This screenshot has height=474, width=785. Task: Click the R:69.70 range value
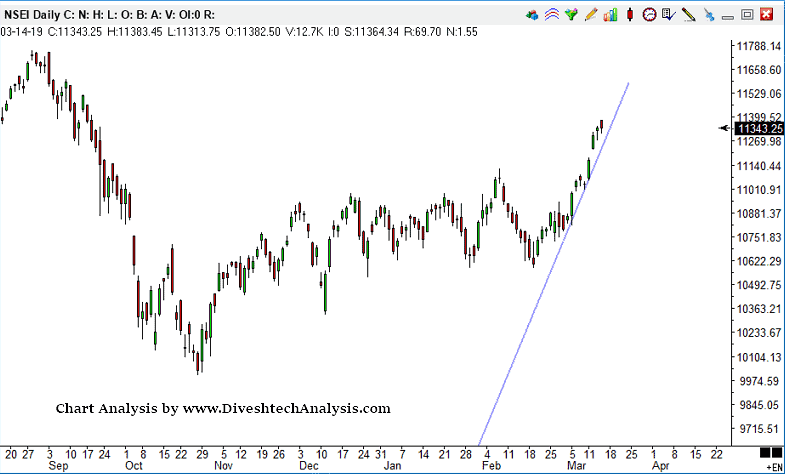[x=423, y=32]
